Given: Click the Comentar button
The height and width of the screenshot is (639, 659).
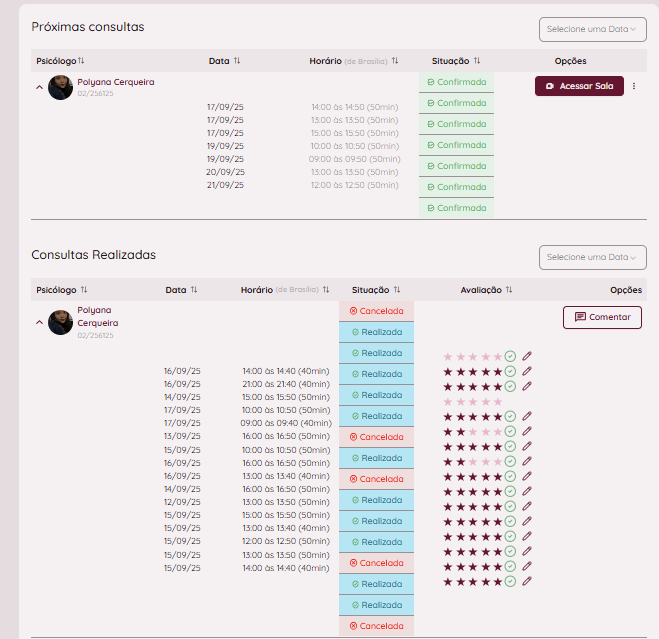Looking at the screenshot, I should click(602, 317).
